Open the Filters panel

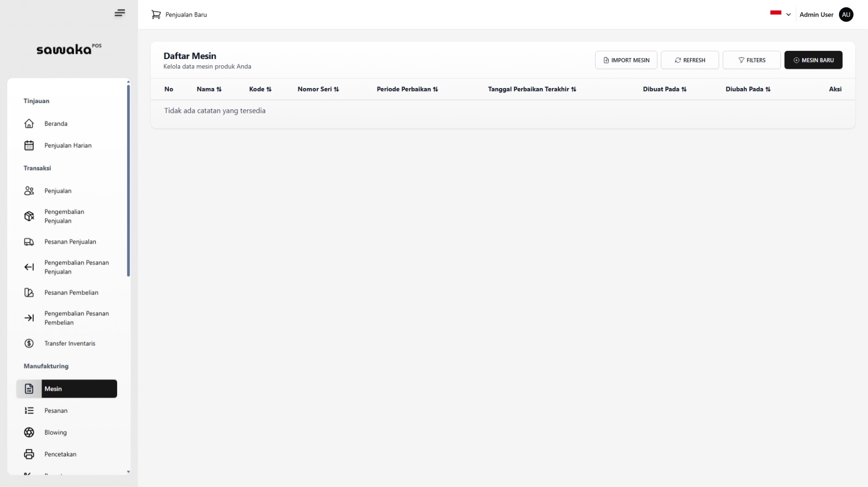(x=751, y=60)
